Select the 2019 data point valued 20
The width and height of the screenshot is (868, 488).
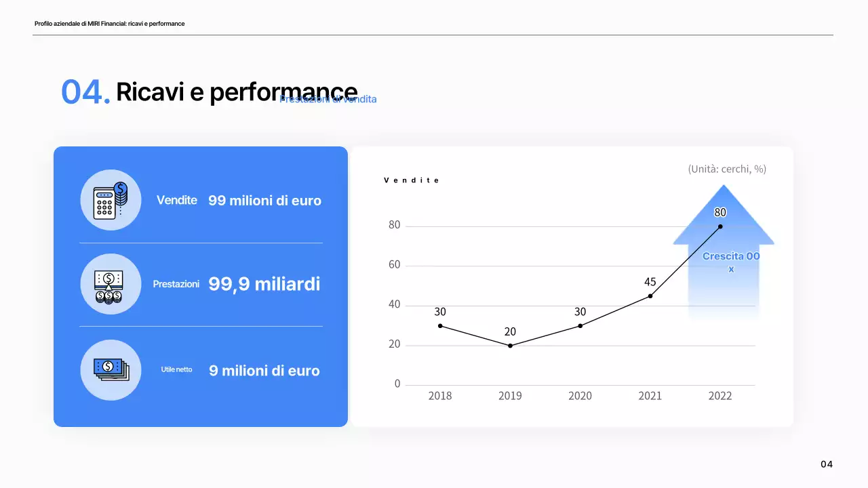point(510,346)
